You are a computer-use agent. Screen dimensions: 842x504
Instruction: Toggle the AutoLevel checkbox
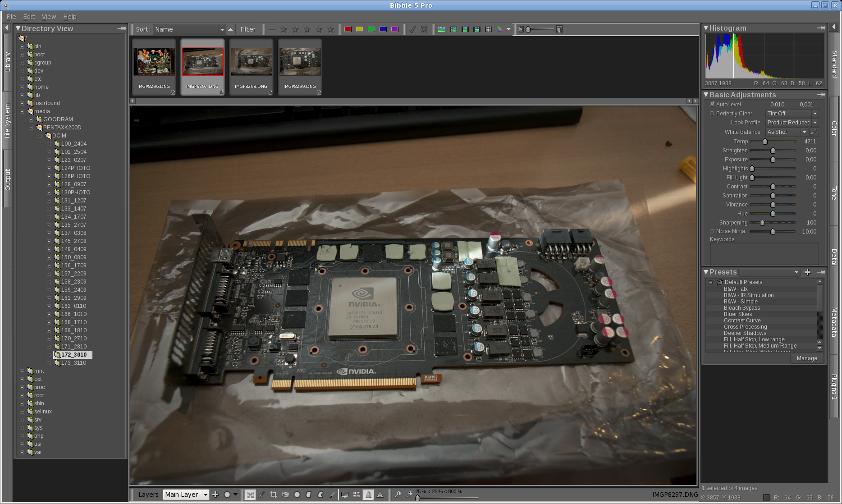click(x=712, y=104)
